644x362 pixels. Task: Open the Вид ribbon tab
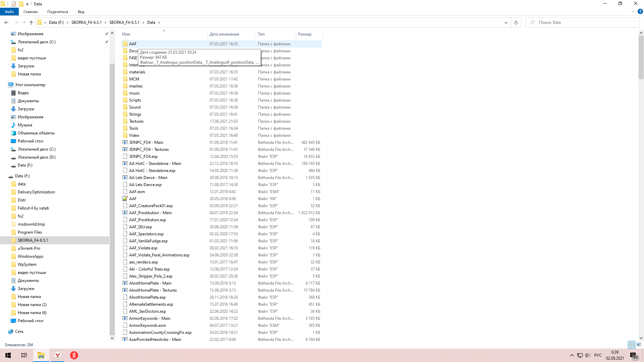[x=81, y=12]
